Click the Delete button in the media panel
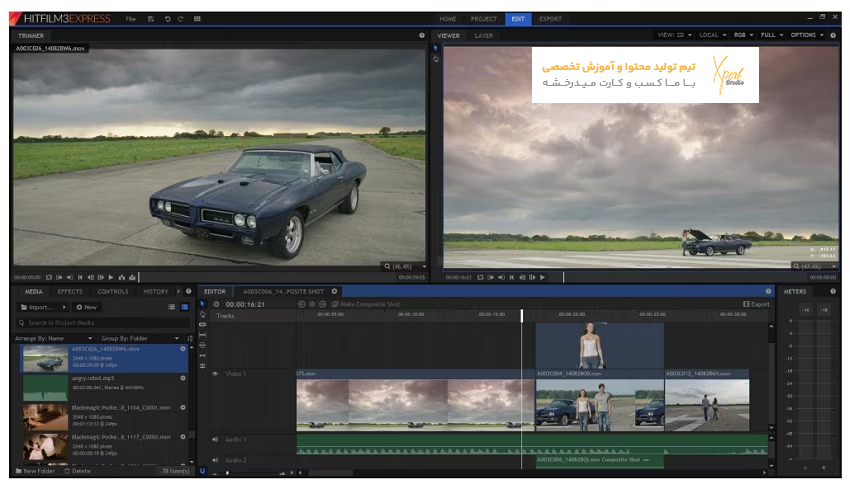The height and width of the screenshot is (489, 850). [78, 471]
